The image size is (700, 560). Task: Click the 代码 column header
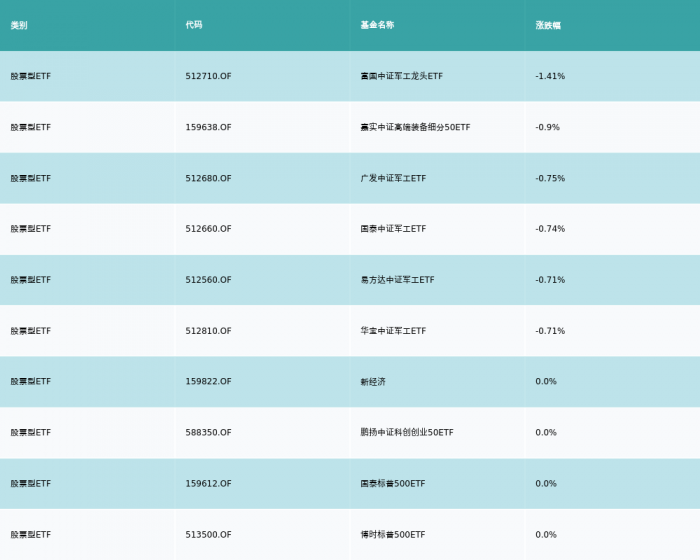tap(194, 25)
